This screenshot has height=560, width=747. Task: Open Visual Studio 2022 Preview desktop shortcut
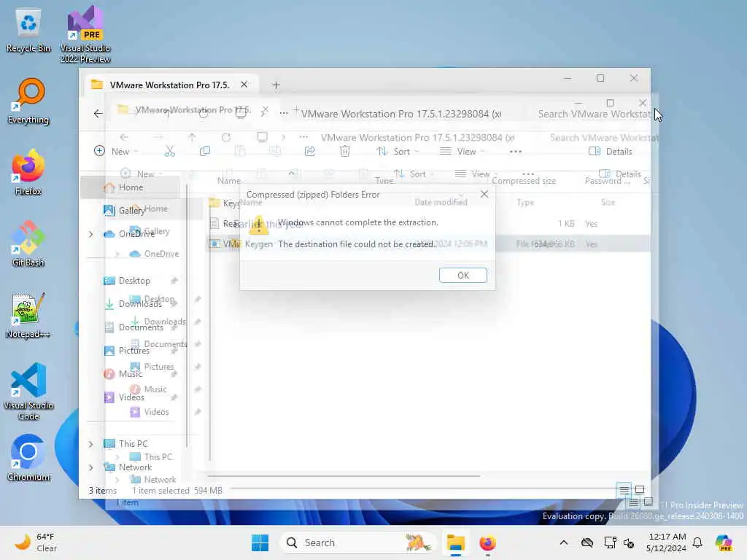coord(85,34)
